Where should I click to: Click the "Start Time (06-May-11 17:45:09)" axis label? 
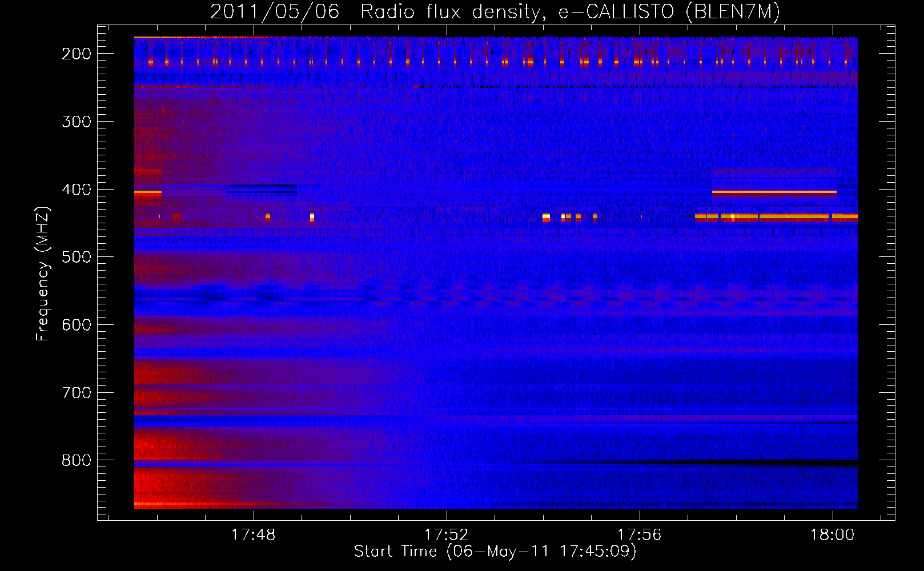click(495, 552)
